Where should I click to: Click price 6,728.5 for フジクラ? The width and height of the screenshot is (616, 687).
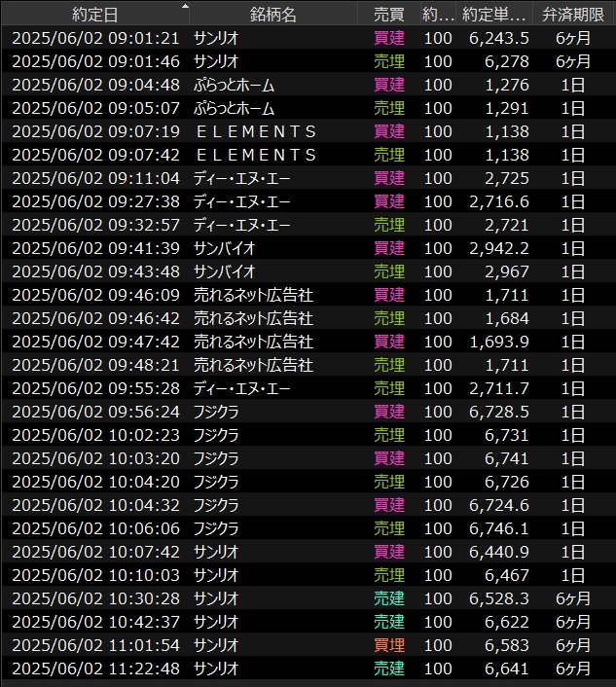499,412
